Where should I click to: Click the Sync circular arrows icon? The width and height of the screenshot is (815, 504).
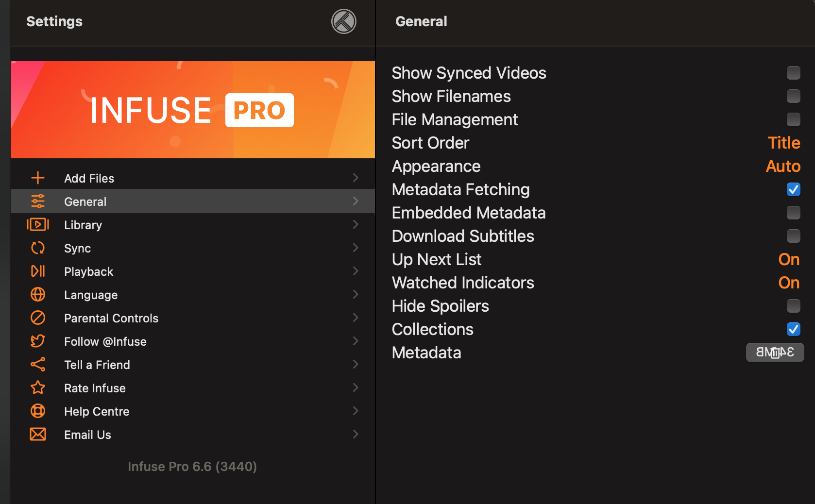[x=38, y=248]
